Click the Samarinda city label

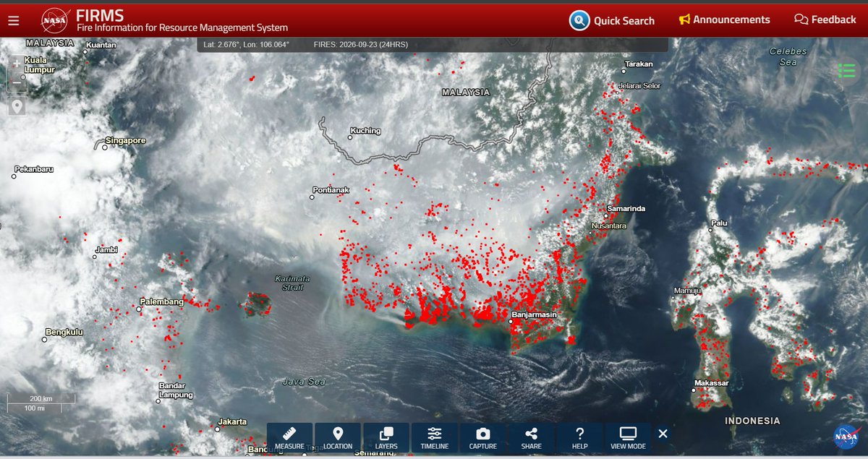coord(626,209)
